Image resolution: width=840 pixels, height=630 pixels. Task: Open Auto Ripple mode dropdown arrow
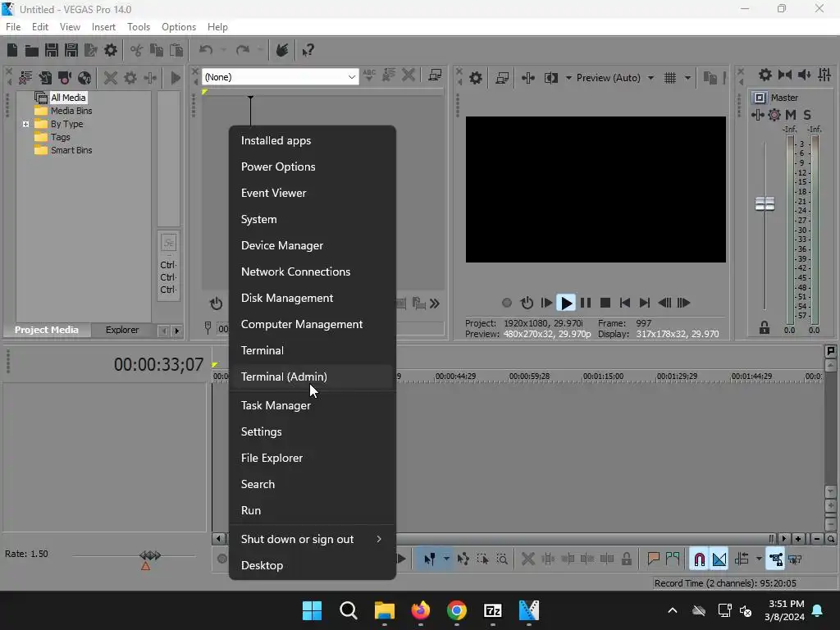click(759, 559)
